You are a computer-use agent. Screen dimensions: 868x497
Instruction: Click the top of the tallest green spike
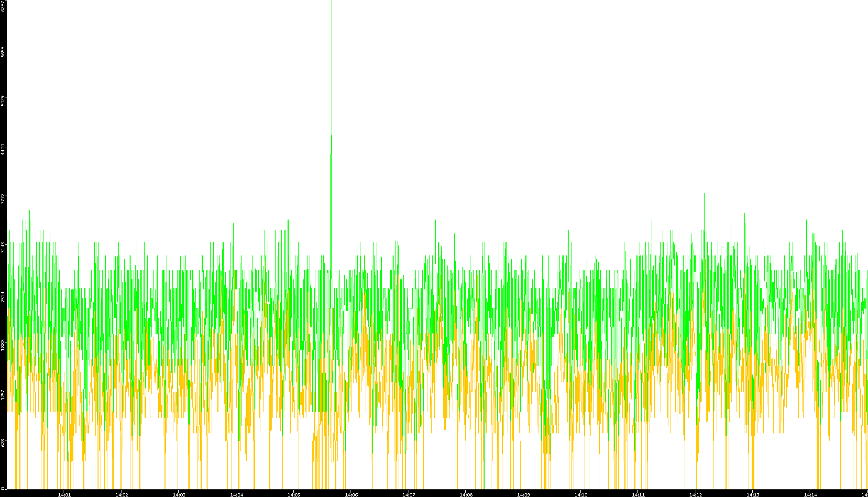331,2
